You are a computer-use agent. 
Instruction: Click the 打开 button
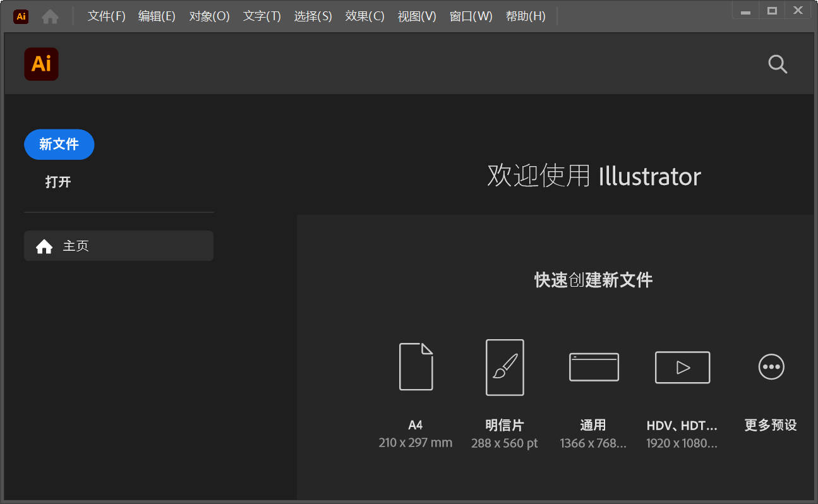tap(58, 182)
